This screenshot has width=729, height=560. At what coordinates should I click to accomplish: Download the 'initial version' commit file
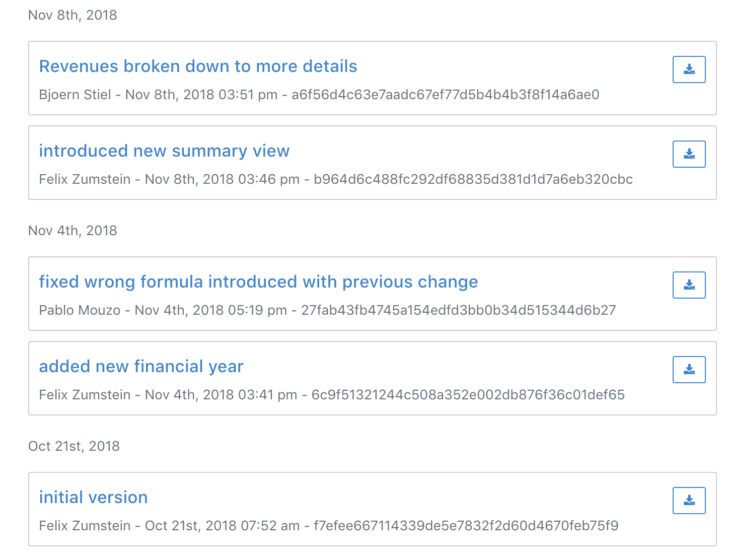[689, 501]
